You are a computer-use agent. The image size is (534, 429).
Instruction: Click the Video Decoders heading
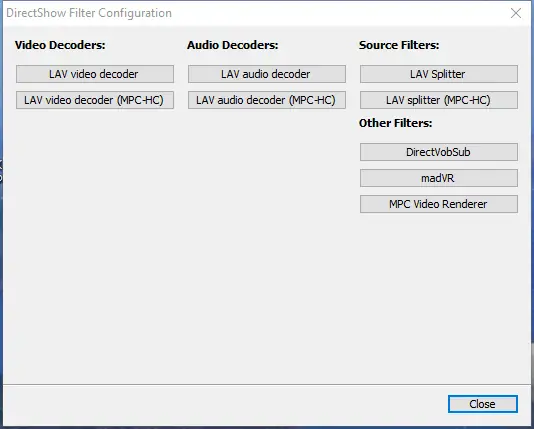60,45
